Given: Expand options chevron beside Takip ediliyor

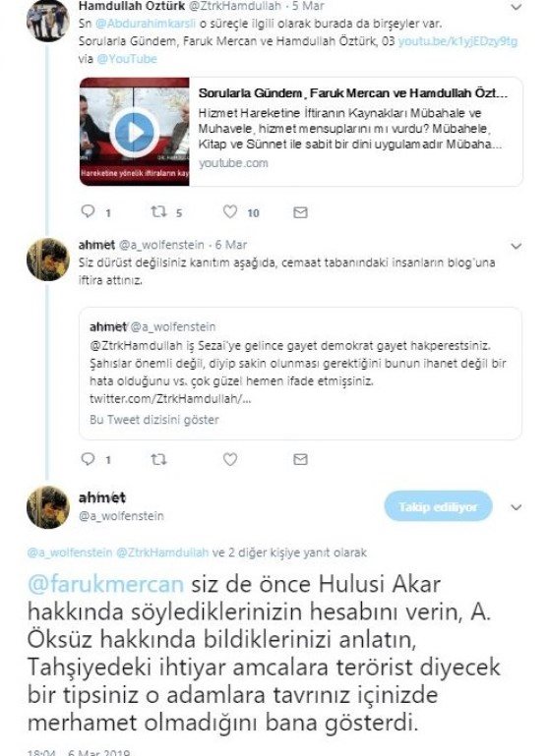Looking at the screenshot, I should (x=517, y=507).
